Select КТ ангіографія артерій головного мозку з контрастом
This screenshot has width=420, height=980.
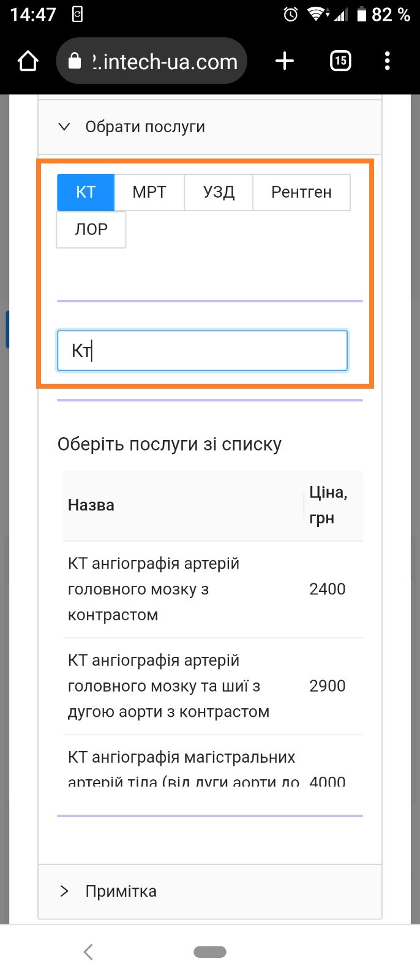click(x=153, y=589)
